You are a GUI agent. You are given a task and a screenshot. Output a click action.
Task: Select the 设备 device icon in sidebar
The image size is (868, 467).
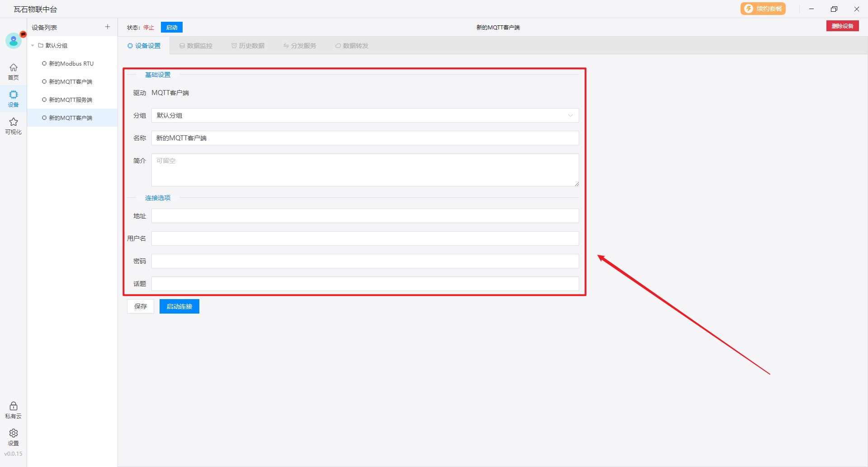click(x=14, y=98)
